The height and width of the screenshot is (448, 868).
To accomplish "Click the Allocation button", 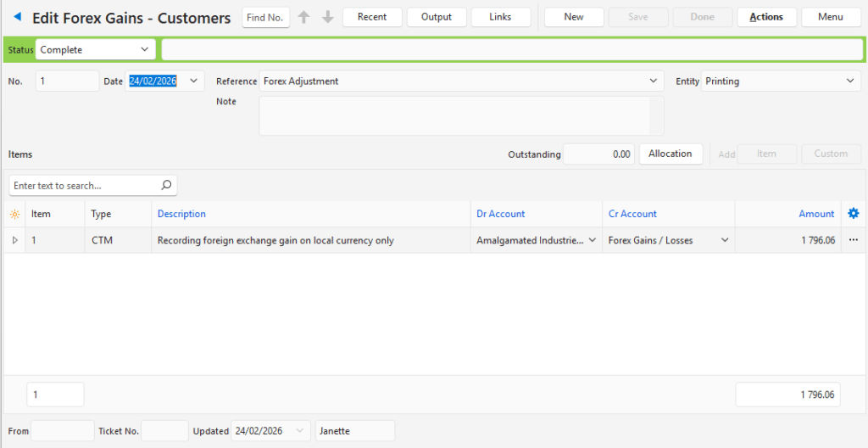I will point(670,154).
